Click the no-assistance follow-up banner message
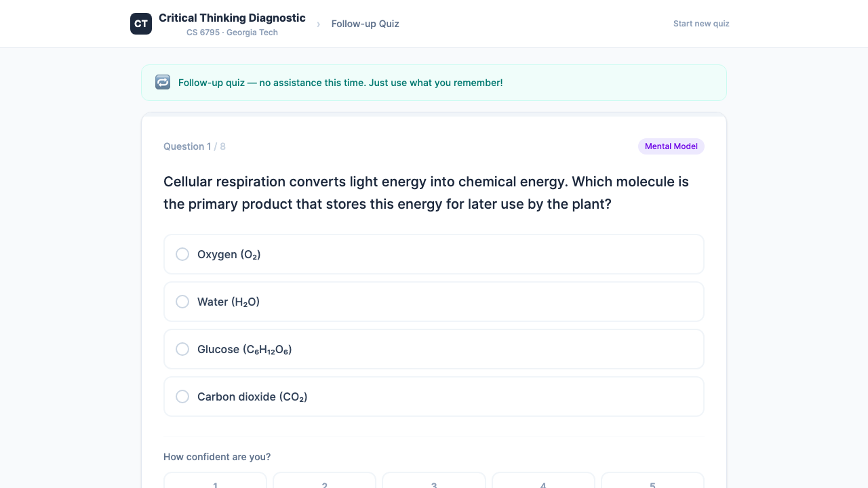The image size is (868, 488). pyautogui.click(x=340, y=83)
